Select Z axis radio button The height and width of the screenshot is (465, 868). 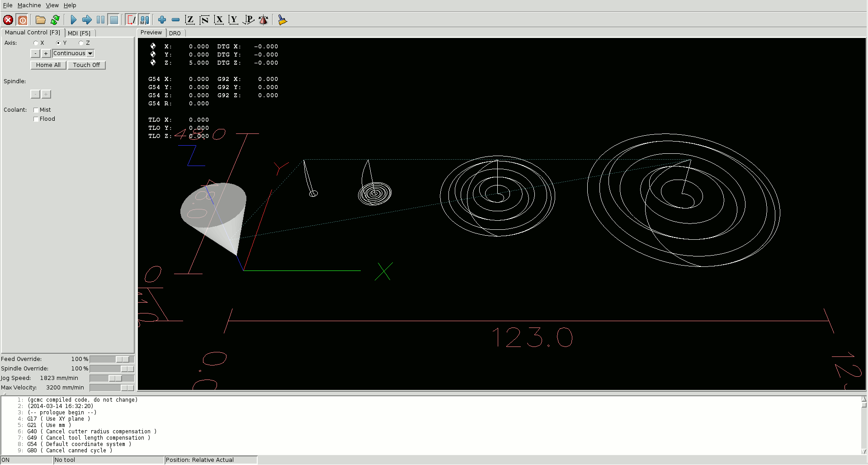81,43
